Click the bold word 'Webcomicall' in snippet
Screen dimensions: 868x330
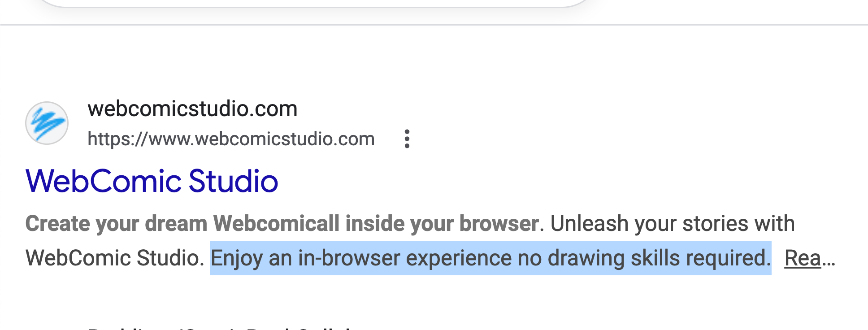[x=276, y=224]
